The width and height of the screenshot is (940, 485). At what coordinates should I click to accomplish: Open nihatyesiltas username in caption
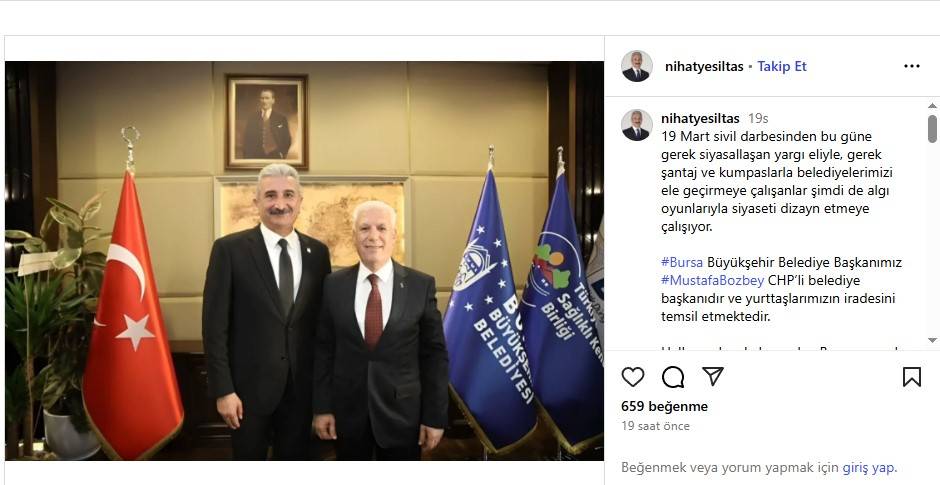(700, 119)
